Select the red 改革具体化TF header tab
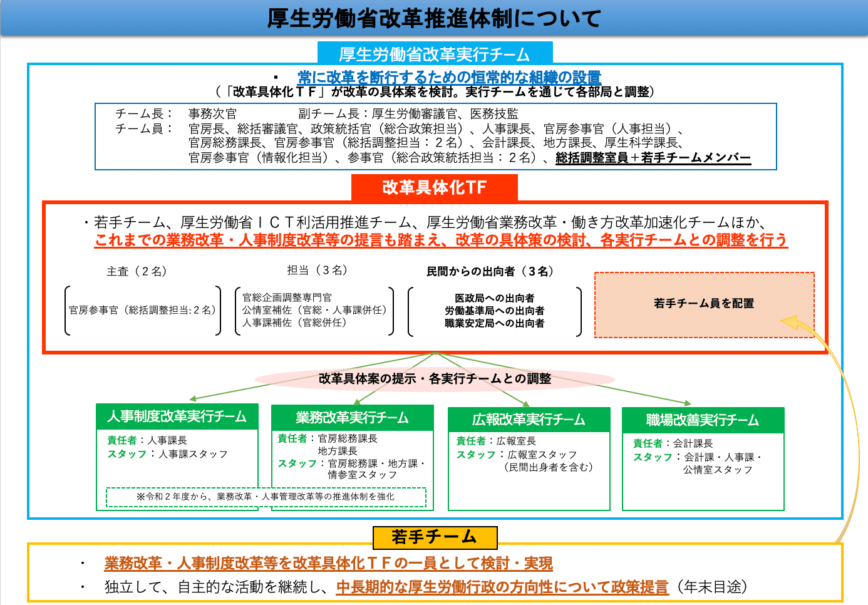The width and height of the screenshot is (868, 605). [434, 187]
